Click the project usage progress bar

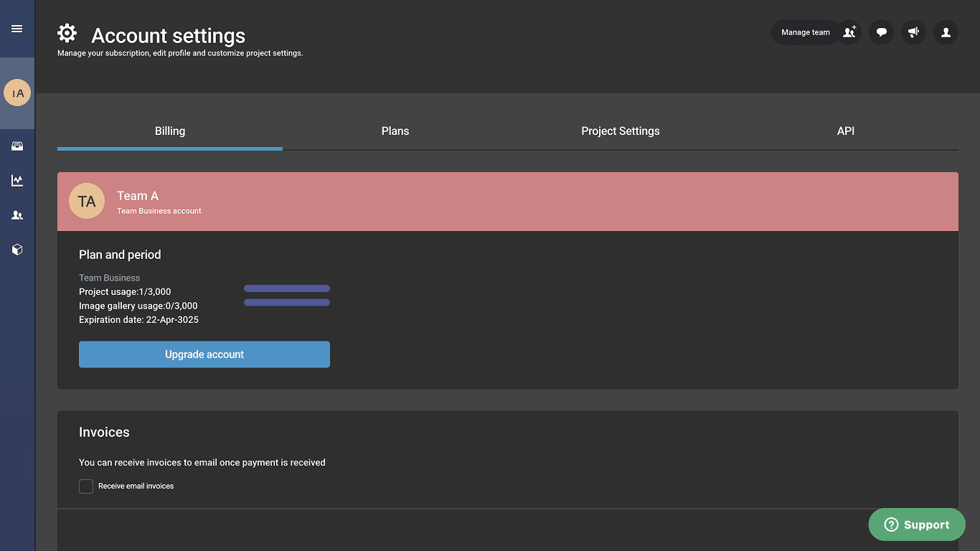point(287,288)
